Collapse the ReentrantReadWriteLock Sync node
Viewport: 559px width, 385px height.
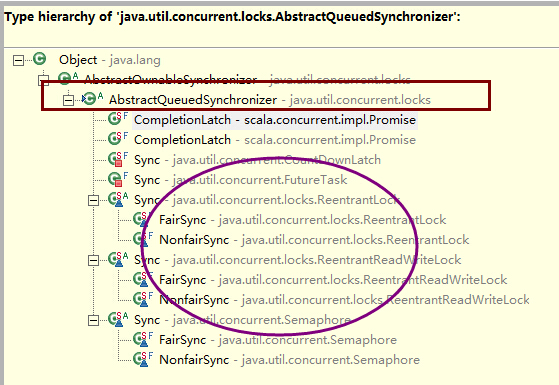[93, 261]
